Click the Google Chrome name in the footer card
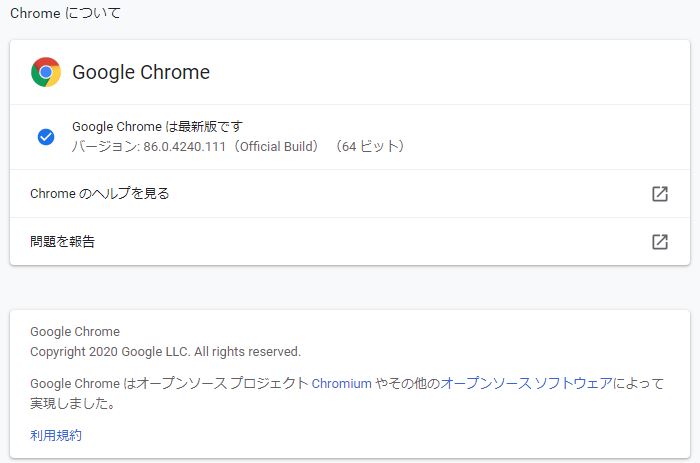 [75, 332]
